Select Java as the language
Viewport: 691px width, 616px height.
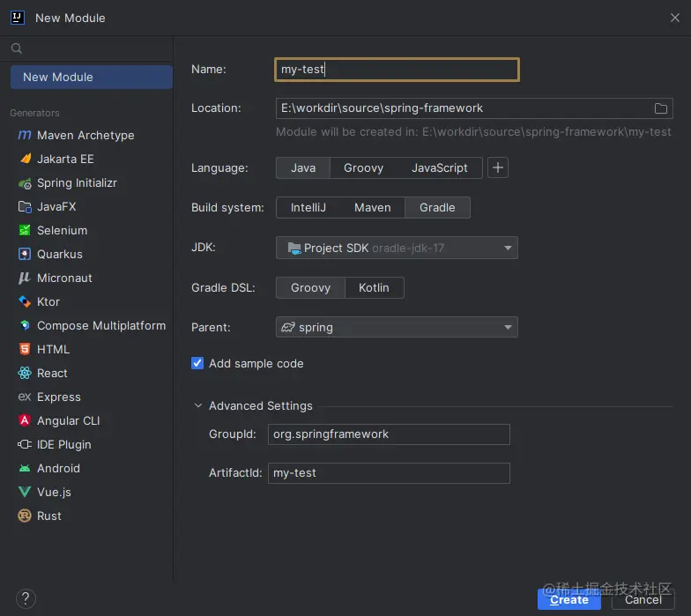[303, 167]
